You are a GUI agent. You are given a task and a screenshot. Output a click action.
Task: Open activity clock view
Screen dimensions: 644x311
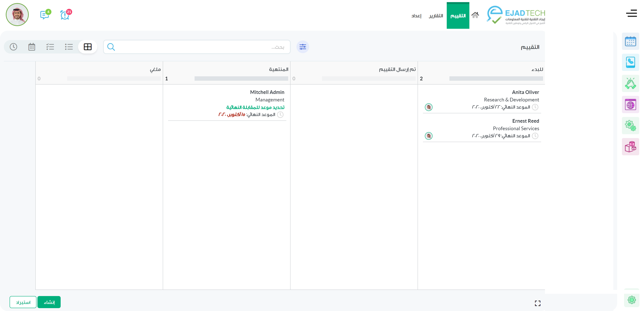point(13,47)
